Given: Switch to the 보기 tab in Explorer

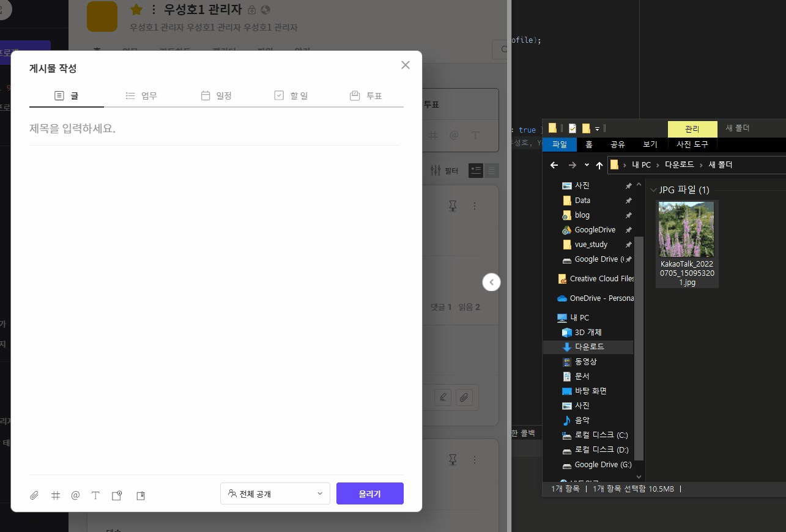Looking at the screenshot, I should click(650, 144).
